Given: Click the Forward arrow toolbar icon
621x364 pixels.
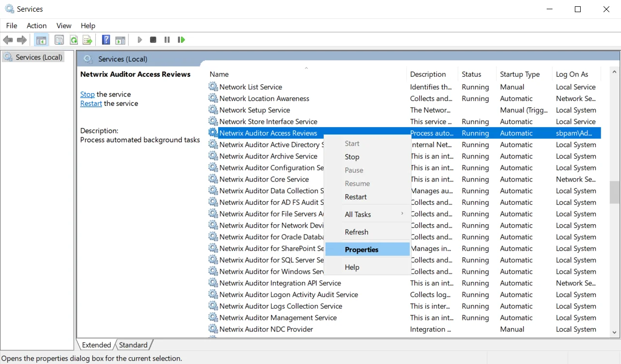Looking at the screenshot, I should pyautogui.click(x=21, y=40).
